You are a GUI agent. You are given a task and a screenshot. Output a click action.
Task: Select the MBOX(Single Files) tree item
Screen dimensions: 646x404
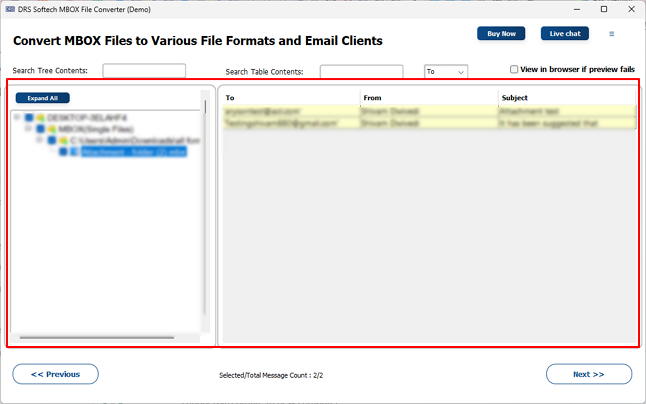[x=95, y=129]
